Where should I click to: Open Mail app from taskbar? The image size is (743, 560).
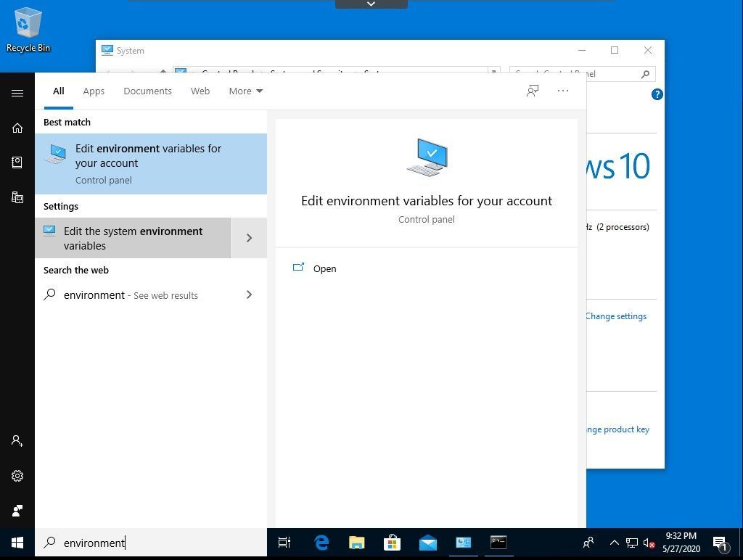click(428, 543)
